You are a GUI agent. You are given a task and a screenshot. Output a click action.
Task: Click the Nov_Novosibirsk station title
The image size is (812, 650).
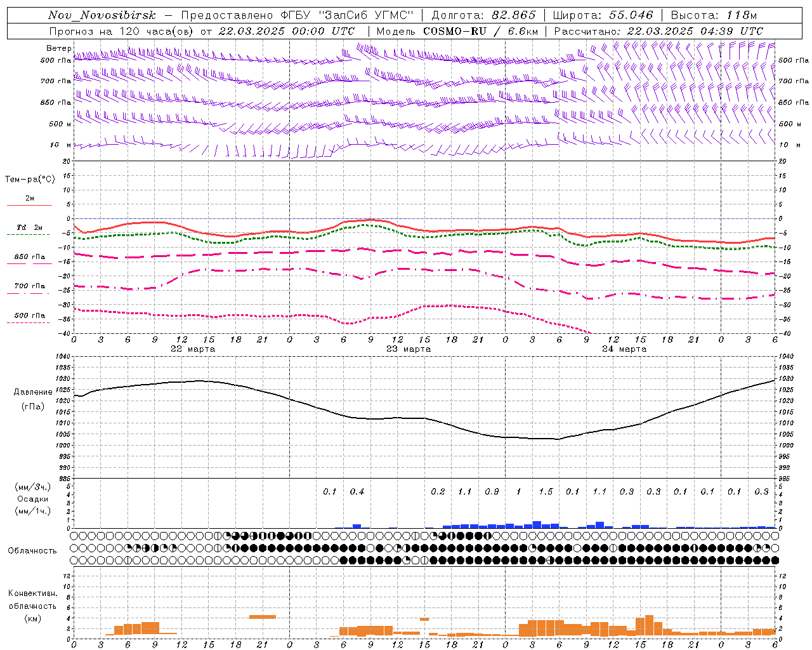point(102,15)
